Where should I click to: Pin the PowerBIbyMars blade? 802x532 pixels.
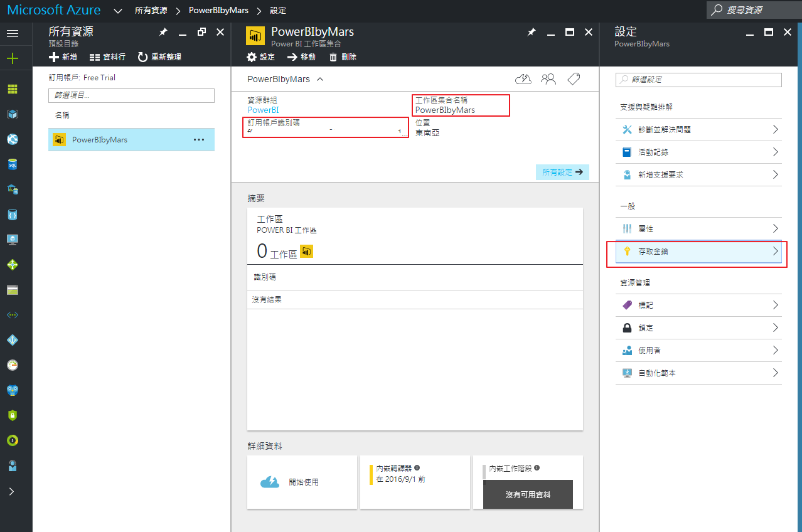(532, 32)
